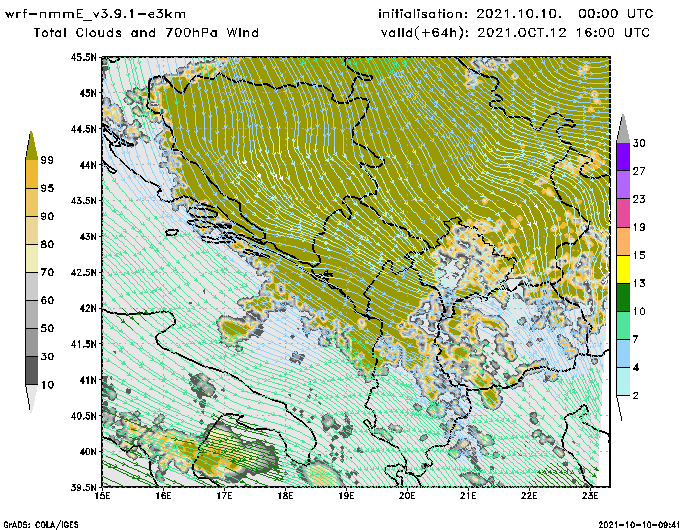This screenshot has width=700, height=530.
Task: Click the initialisation date line '2021.10.10. 00:00 UTC'
Action: click(x=565, y=14)
